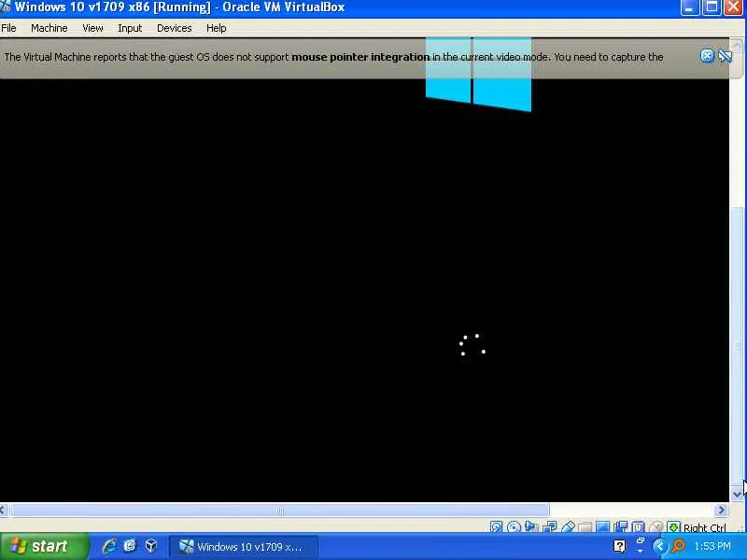Open the Windows XP Start menu

point(44,546)
